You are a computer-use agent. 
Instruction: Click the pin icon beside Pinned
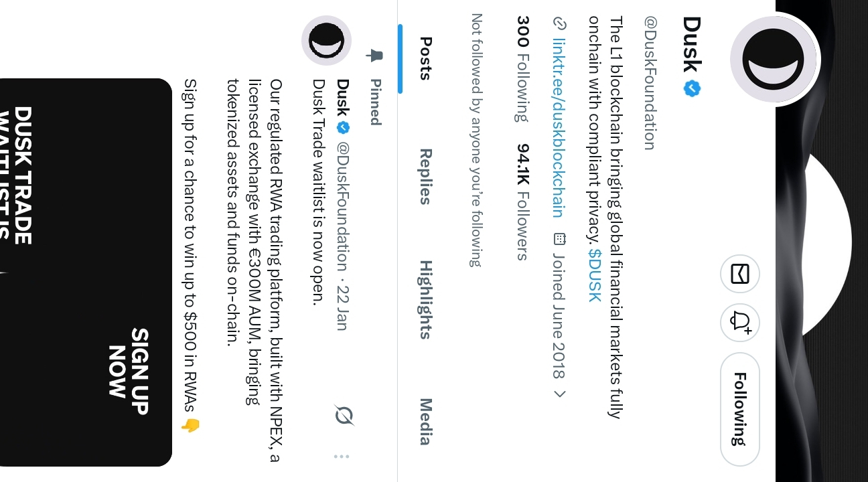376,56
